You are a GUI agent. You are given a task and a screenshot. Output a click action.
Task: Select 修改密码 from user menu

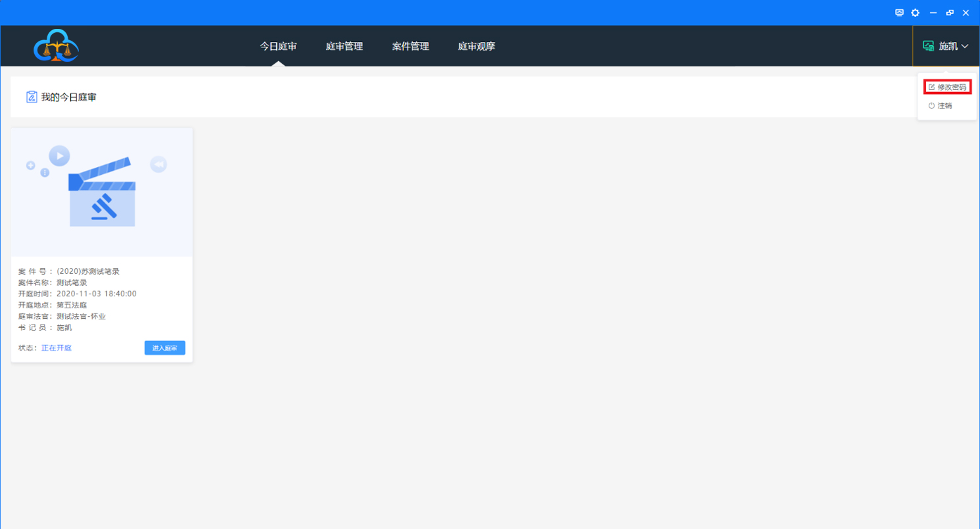coord(952,87)
